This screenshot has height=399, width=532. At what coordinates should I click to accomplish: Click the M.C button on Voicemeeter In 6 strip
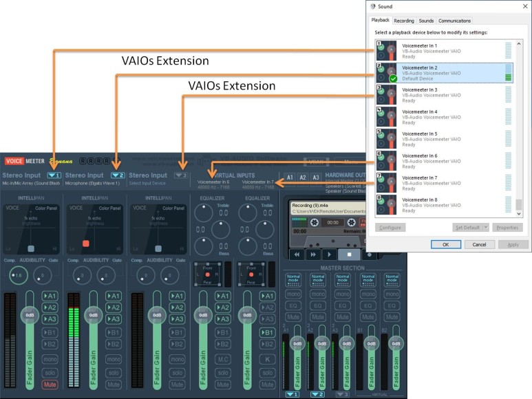tap(223, 359)
